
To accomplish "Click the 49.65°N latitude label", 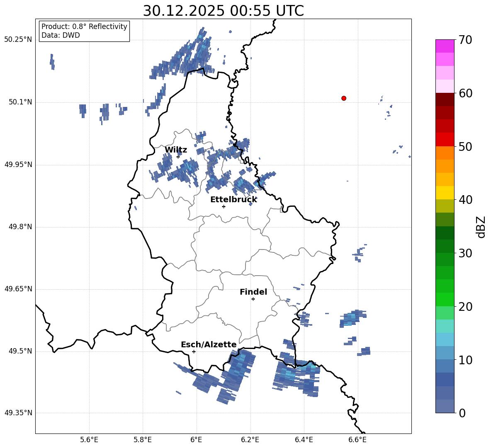I will [18, 289].
